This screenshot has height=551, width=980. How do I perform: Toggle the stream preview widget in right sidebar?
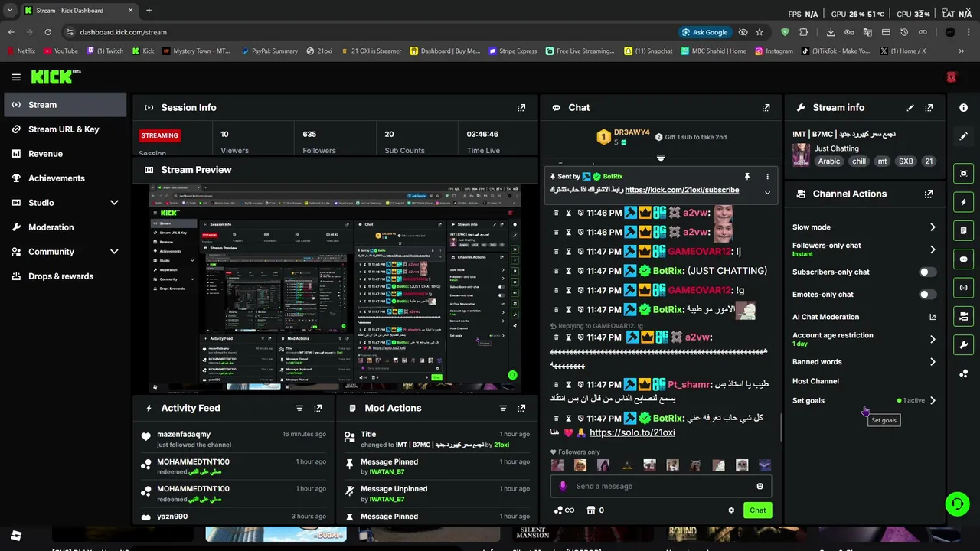[x=964, y=174]
